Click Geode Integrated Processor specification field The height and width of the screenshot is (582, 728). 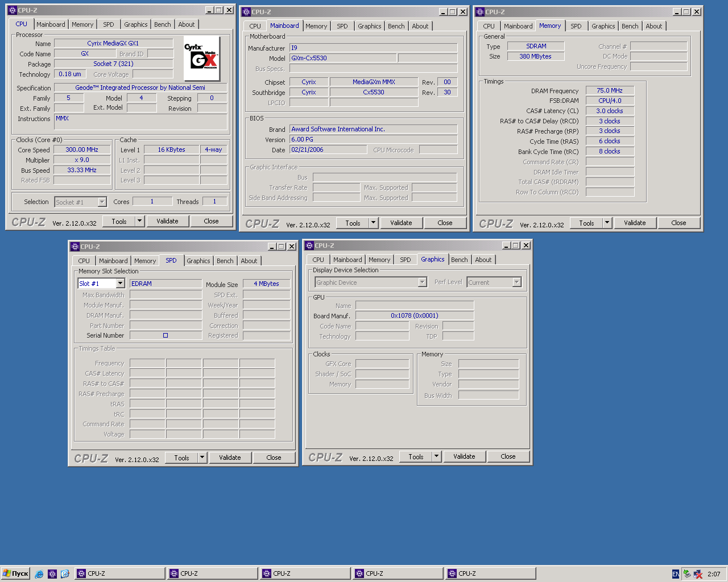point(140,88)
